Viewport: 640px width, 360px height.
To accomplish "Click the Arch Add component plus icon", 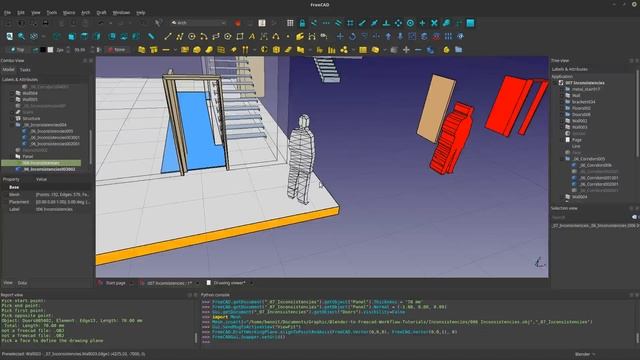I will pos(406,50).
